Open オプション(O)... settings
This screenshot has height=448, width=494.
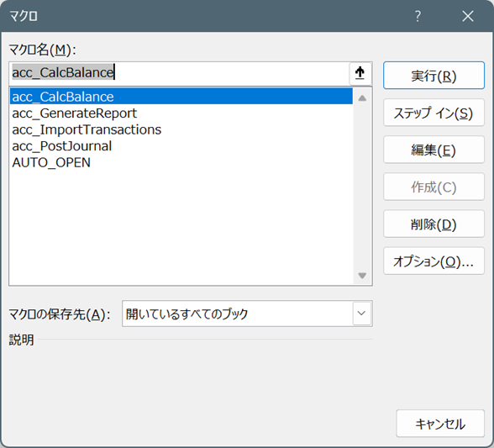[x=434, y=261]
